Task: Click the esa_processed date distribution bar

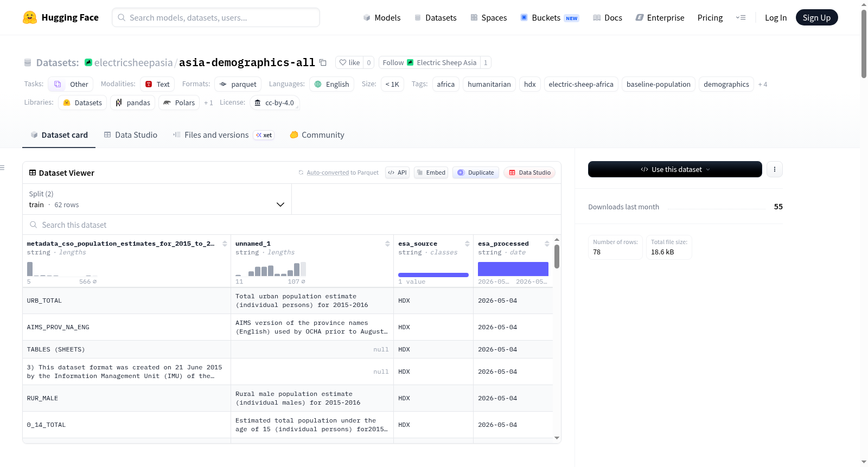Action: tap(513, 269)
